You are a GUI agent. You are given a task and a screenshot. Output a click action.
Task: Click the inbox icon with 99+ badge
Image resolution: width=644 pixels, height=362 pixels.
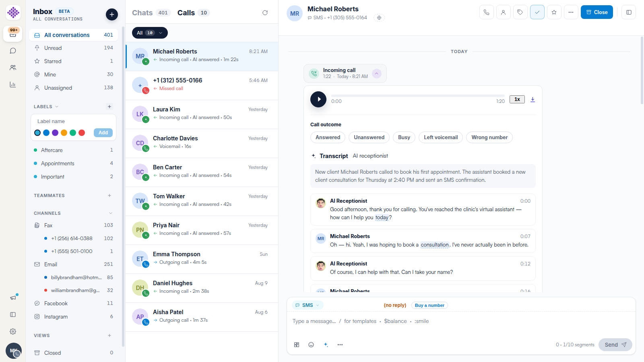click(x=13, y=34)
